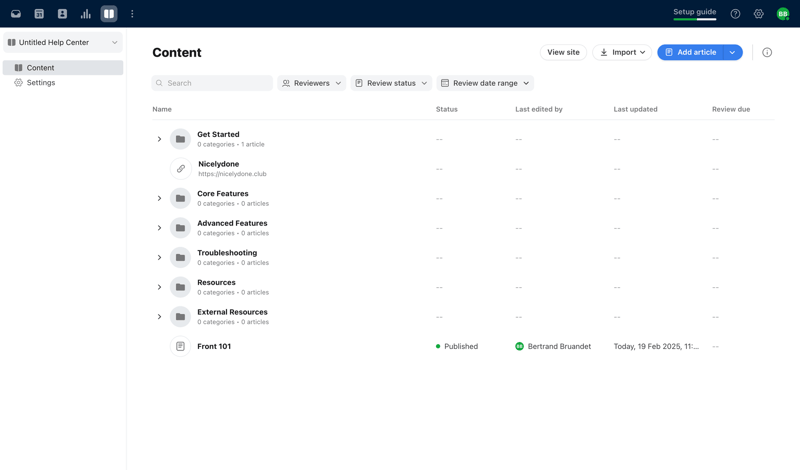Screen dimensions: 800x470
Task: Open the Untitled Help Center dropdown
Action: pos(63,42)
